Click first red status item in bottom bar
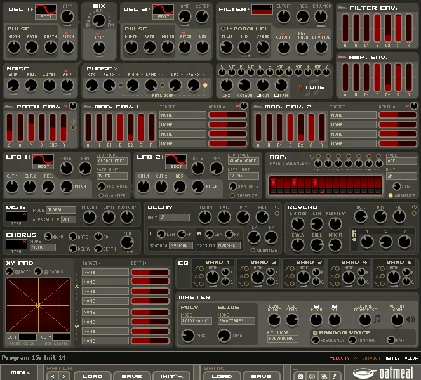Image resolution: width=421 pixels, height=380 pixels. (x=340, y=358)
